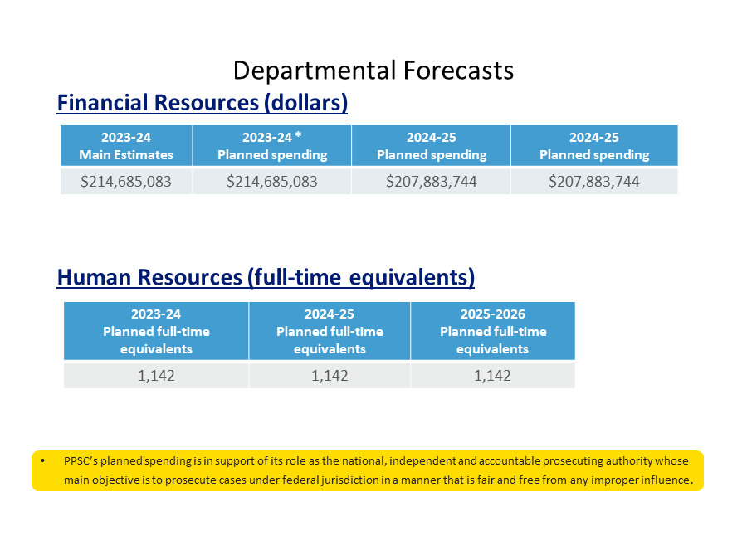Click the last $207,883,744 cell
The image size is (747, 560).
[x=593, y=180]
